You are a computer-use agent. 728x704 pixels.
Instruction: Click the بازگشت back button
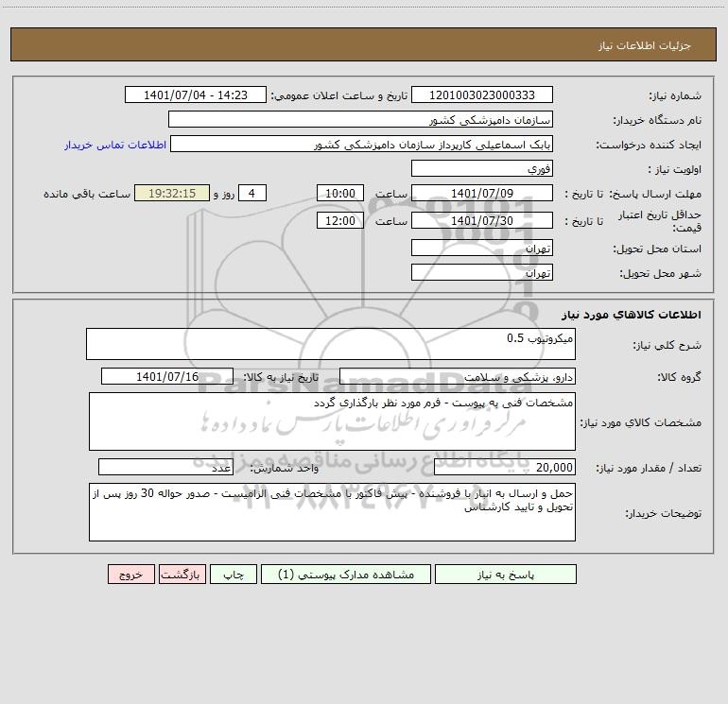(x=182, y=574)
